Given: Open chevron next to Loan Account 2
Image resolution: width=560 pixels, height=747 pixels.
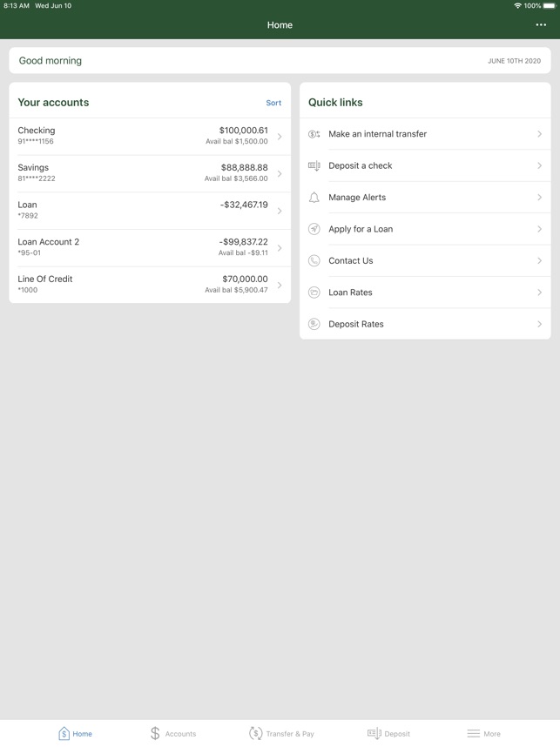Looking at the screenshot, I should click(x=280, y=248).
